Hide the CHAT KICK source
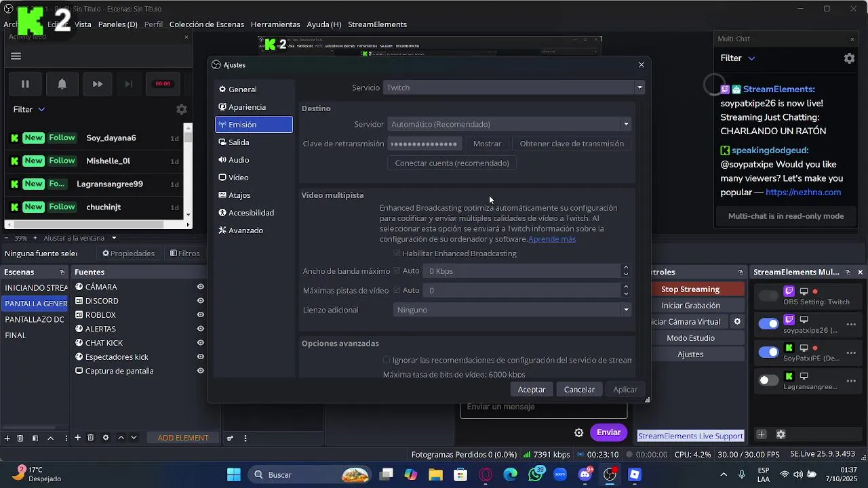The height and width of the screenshot is (488, 868). tap(200, 343)
